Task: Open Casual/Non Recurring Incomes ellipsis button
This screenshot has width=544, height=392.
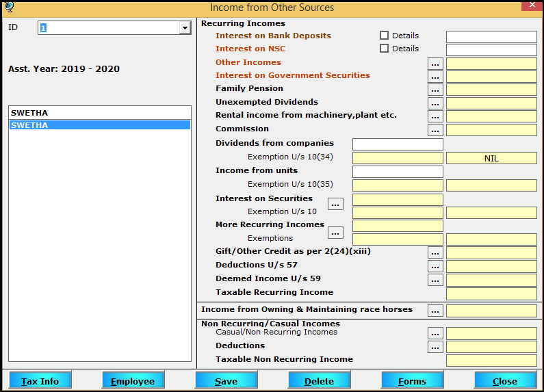Action: coord(435,333)
